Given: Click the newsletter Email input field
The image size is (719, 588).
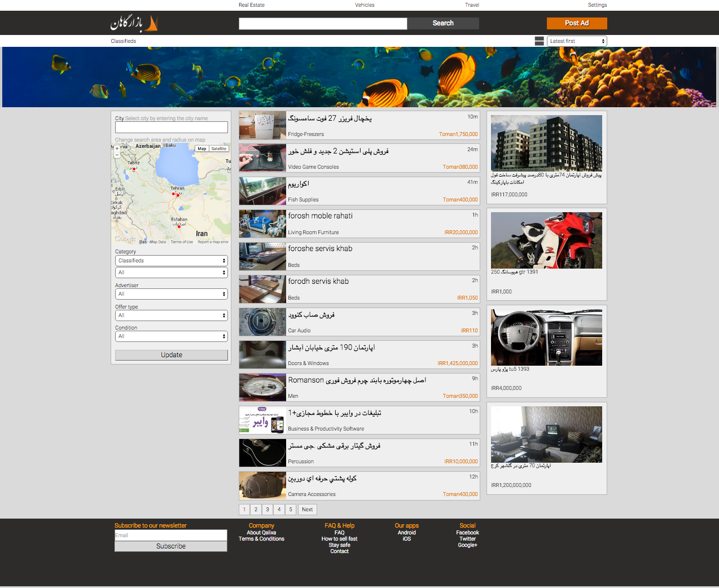Looking at the screenshot, I should (171, 536).
